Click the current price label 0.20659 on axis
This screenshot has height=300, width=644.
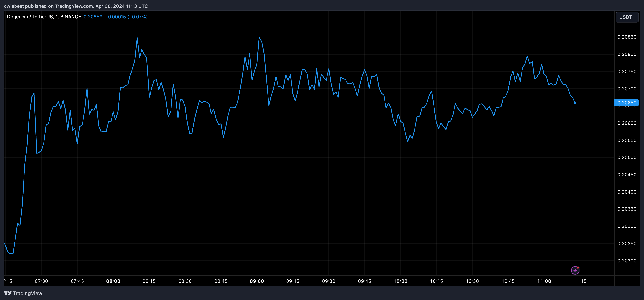pyautogui.click(x=627, y=103)
